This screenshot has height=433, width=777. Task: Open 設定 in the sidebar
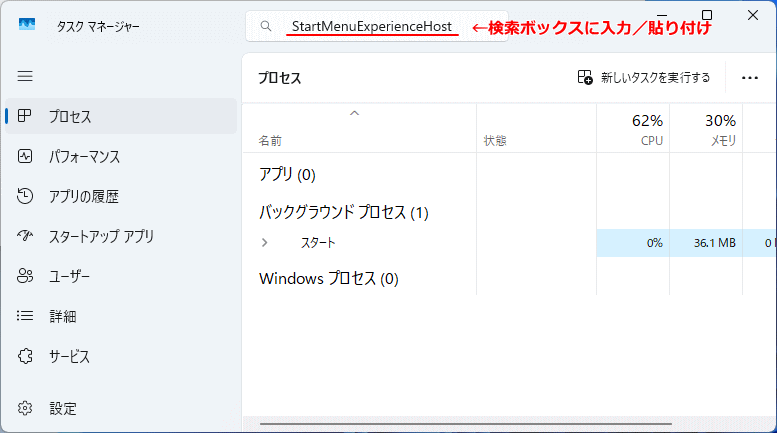pos(120,409)
